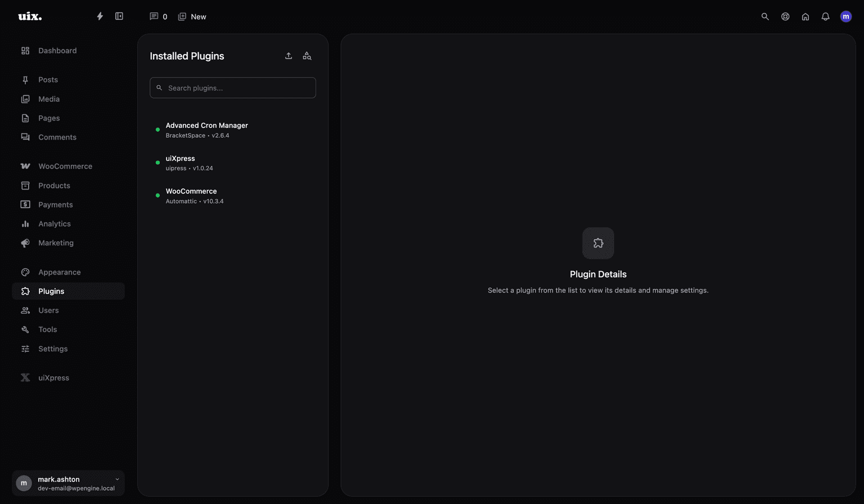The image size is (864, 504).
Task: Switch to the Plugins sidebar item
Action: click(x=50, y=291)
